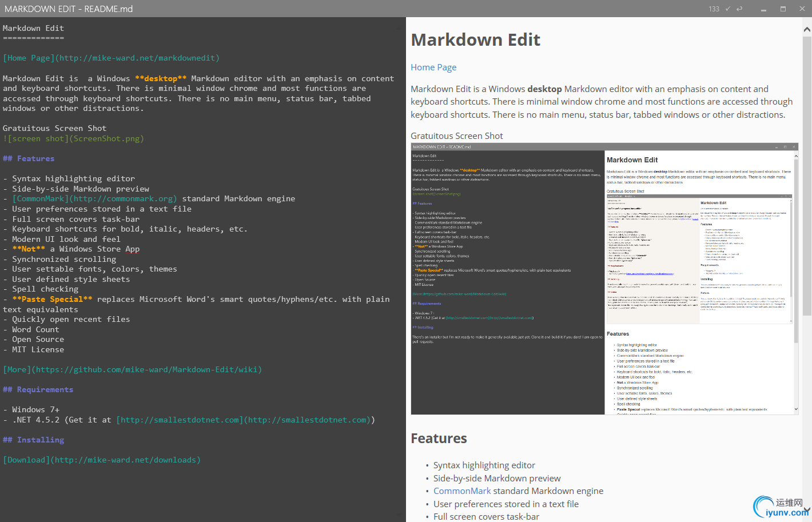Click the Features heading in preview
812x522 pixels.
pos(439,439)
